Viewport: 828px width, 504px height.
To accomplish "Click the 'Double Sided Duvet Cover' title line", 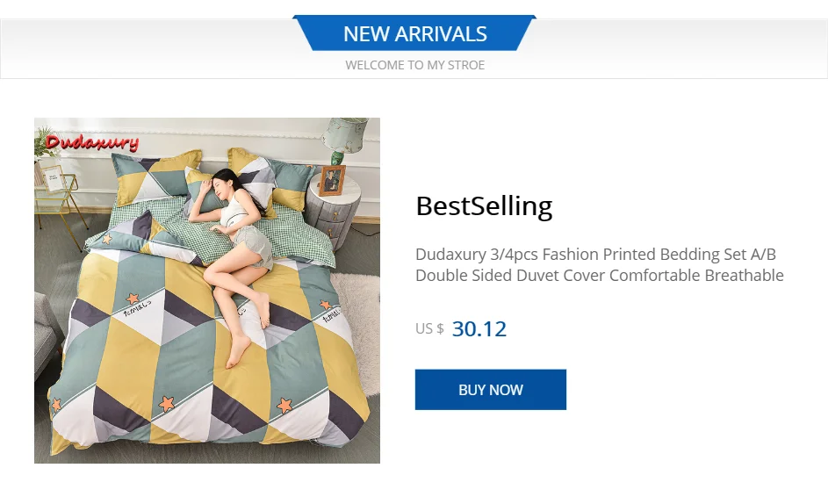I will click(599, 276).
